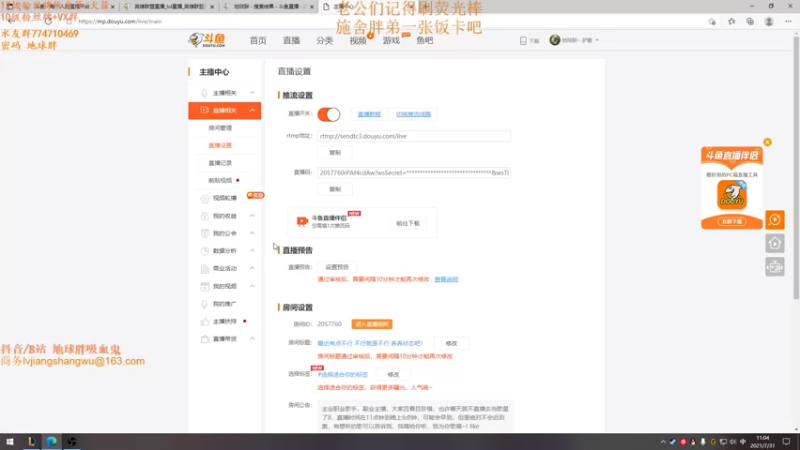The image size is (800, 450).
Task: Click the 主播扶持 thumbs-up icon
Action: pos(205,321)
